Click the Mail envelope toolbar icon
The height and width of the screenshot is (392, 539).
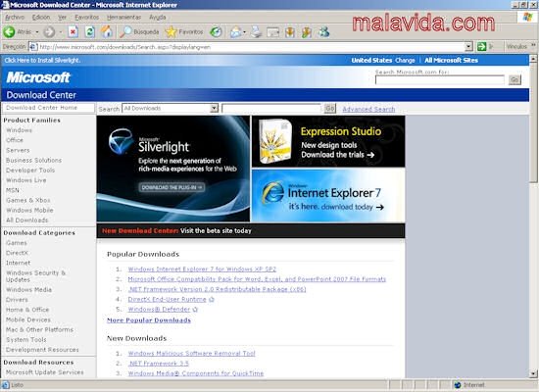click(236, 32)
